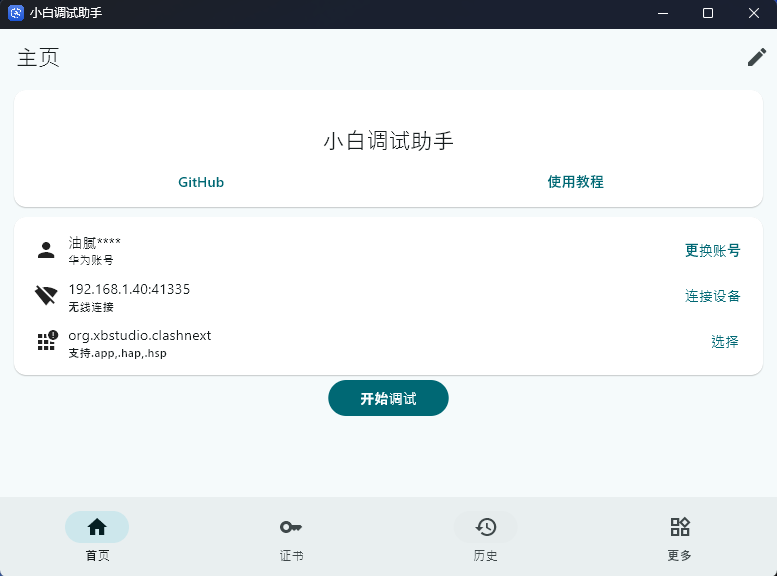Click the 小白调试助手 card title

[x=388, y=141]
